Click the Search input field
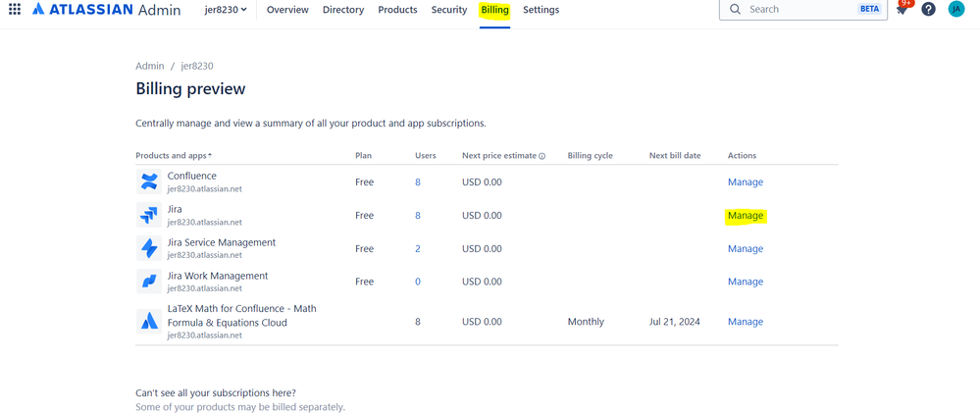 pyautogui.click(x=803, y=10)
